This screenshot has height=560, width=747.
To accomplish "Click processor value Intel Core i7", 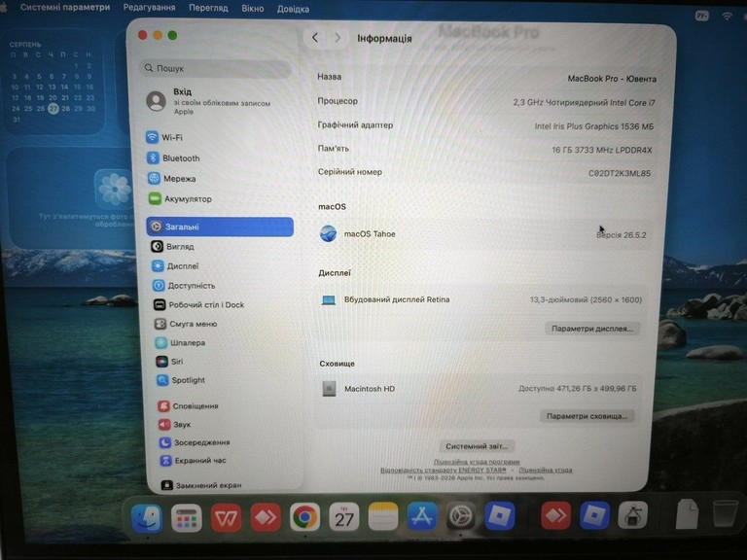I will (x=584, y=102).
